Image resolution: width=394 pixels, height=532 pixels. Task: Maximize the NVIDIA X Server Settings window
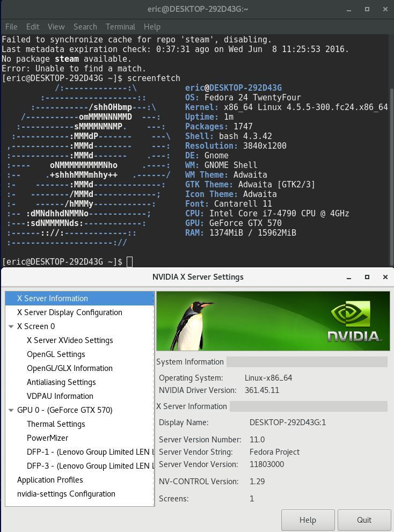point(367,277)
